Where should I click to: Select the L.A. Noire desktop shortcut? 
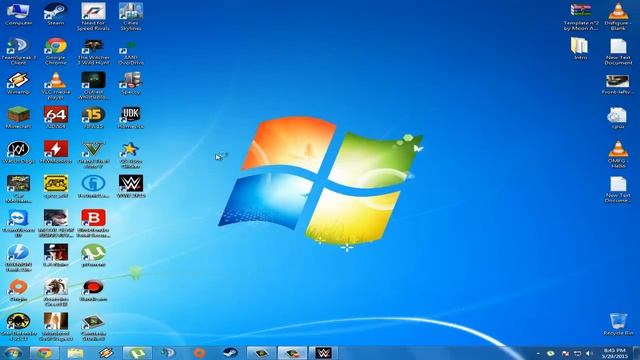point(56,256)
